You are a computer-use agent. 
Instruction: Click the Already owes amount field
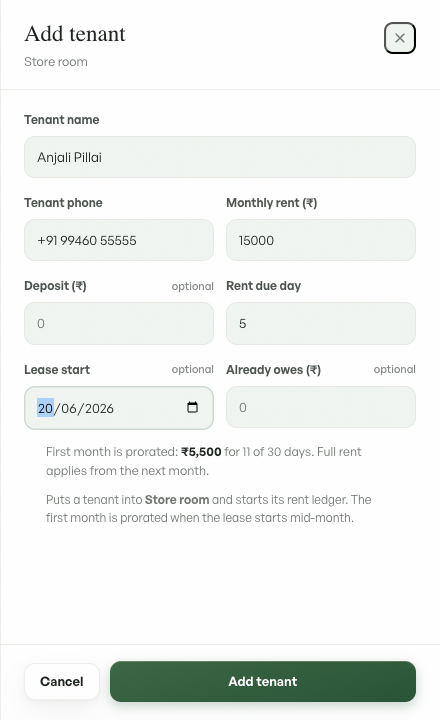click(x=321, y=407)
